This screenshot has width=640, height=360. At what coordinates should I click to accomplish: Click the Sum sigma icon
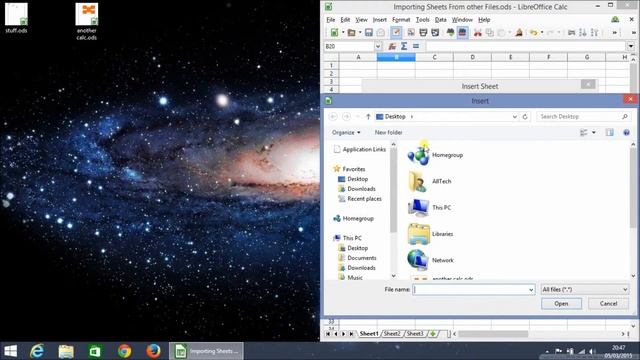point(404,47)
